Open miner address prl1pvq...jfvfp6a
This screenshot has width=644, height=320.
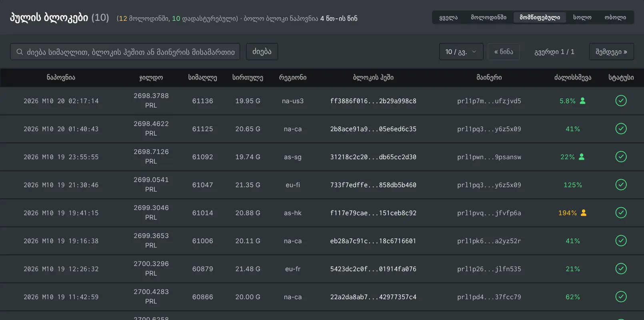489,213
